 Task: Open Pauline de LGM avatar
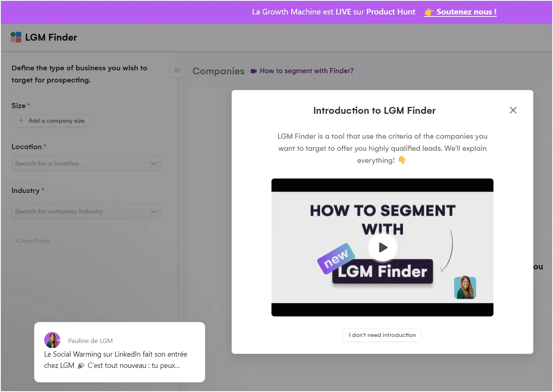[x=52, y=340]
